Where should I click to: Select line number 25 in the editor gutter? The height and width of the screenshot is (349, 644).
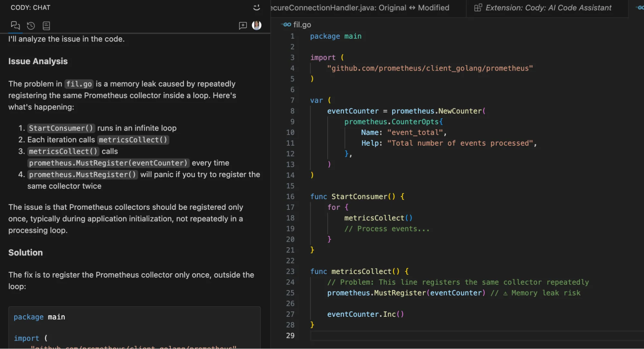290,293
